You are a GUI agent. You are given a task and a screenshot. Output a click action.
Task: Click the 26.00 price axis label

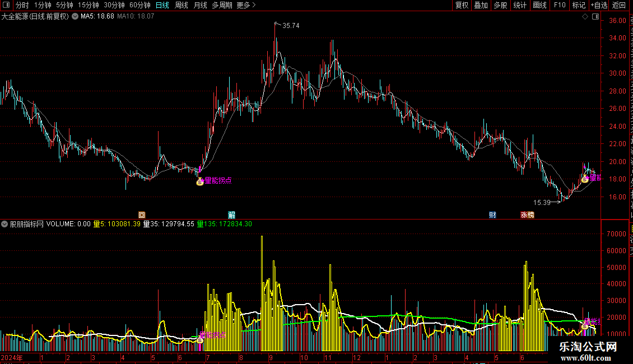618,109
